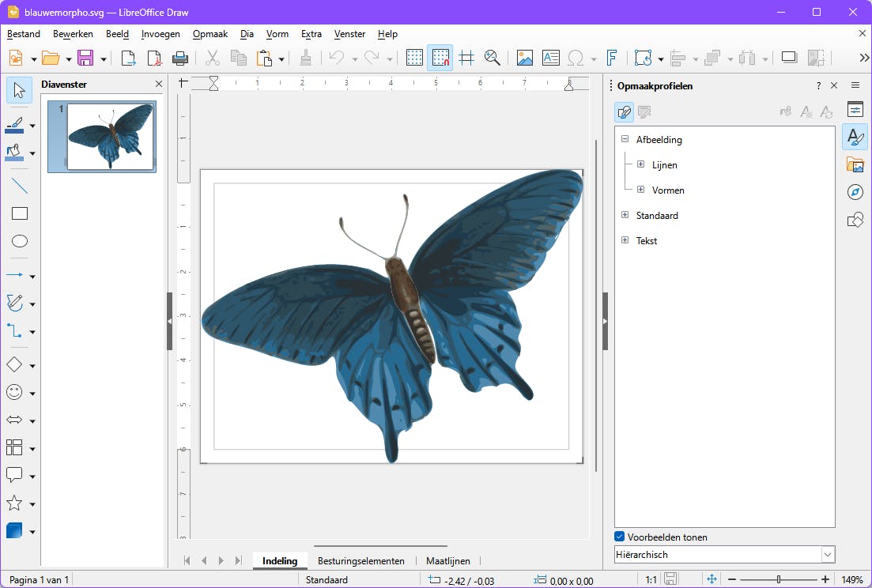Click the Print toolbar icon
872x588 pixels.
[180, 58]
